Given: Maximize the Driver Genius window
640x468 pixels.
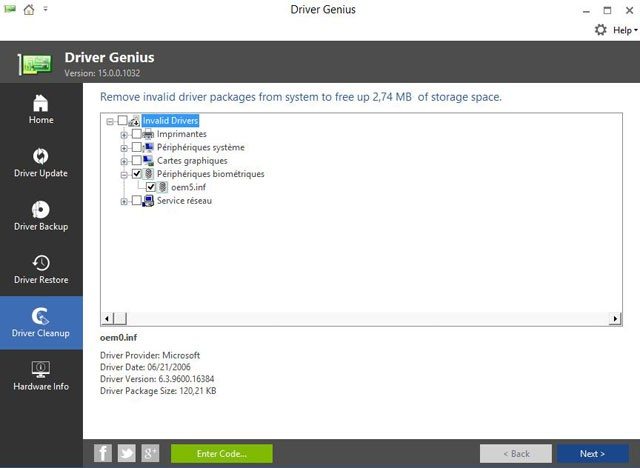Looking at the screenshot, I should [607, 10].
